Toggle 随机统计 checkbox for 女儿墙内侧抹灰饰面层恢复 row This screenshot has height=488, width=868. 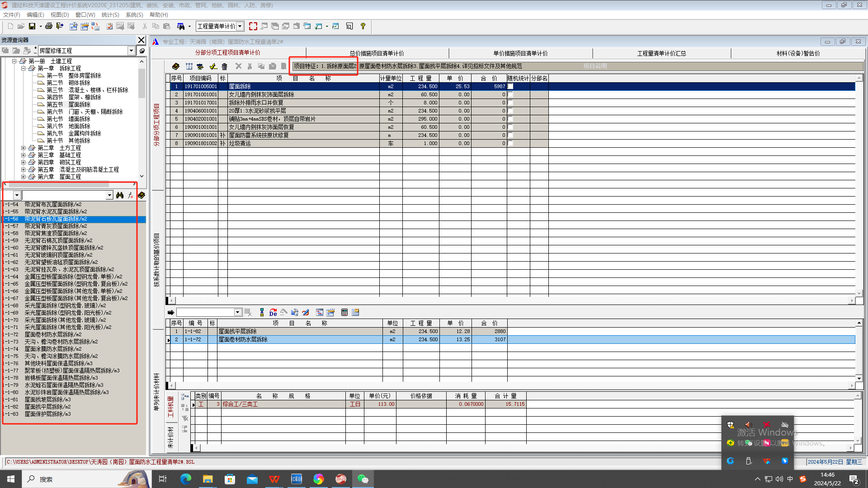pyautogui.click(x=510, y=127)
